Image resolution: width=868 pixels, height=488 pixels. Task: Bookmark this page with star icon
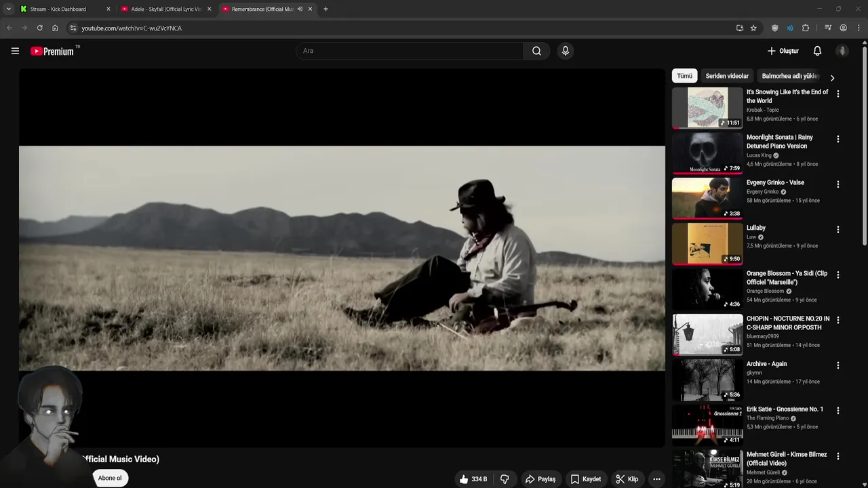(x=753, y=28)
